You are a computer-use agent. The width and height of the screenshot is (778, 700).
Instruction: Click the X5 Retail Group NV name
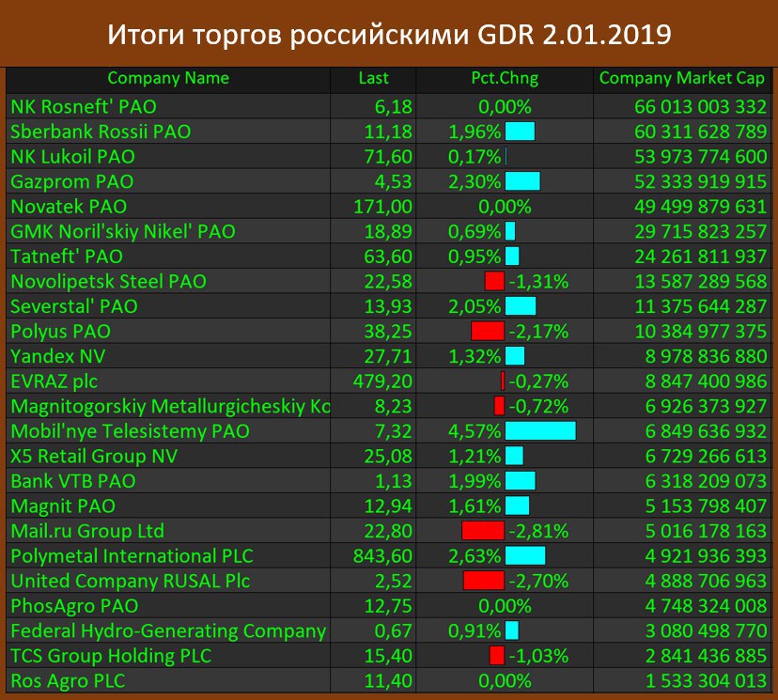(94, 457)
